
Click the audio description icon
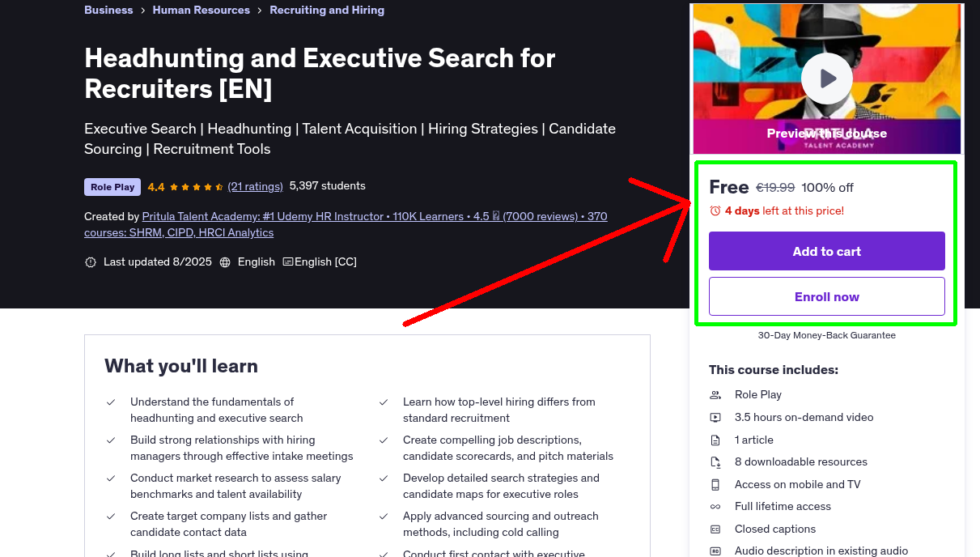point(715,551)
